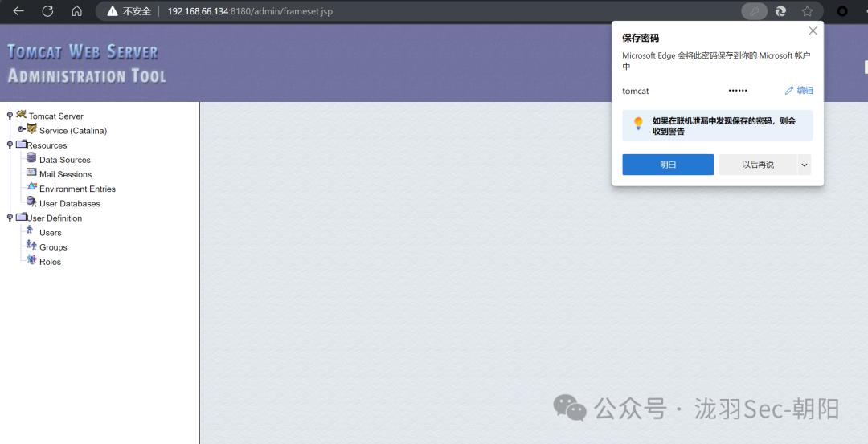Viewport: 868px width, 444px height.
Task: Click the Tomcat Server cat icon
Action: pos(22,114)
